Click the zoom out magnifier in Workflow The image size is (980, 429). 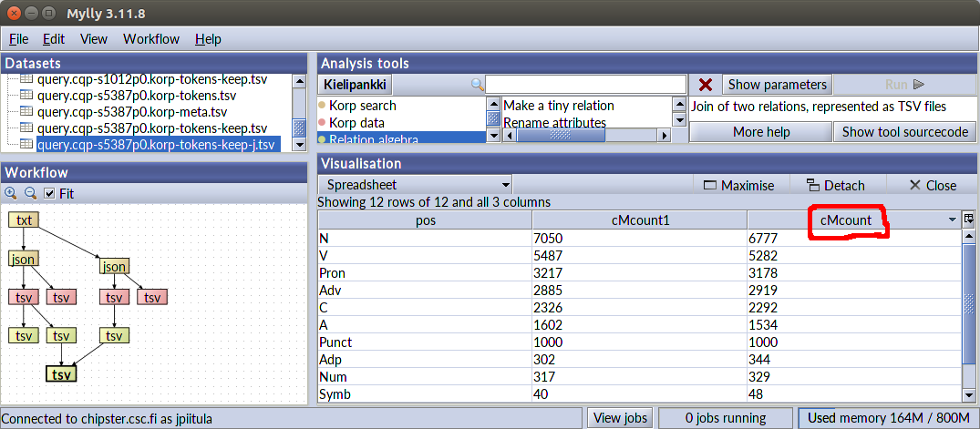click(29, 193)
